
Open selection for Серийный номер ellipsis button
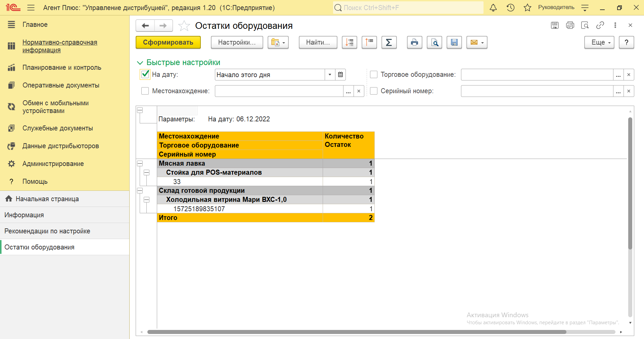(618, 91)
